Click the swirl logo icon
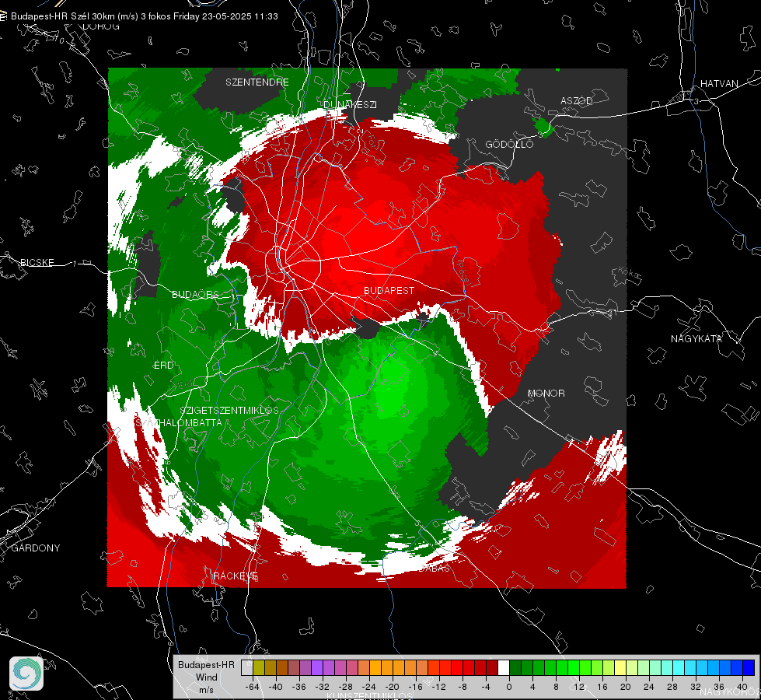This screenshot has width=761, height=700. (26, 674)
